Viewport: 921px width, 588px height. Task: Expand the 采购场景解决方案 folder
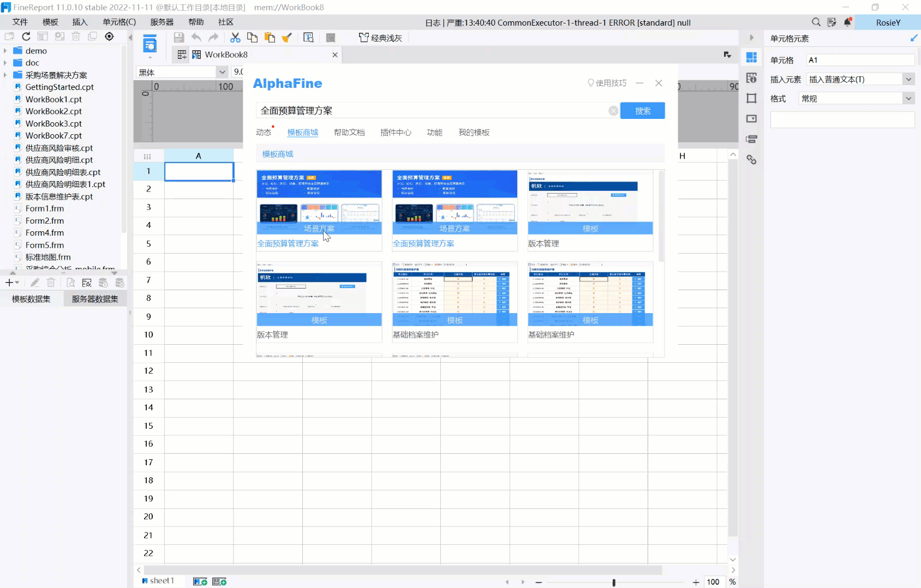click(x=5, y=75)
